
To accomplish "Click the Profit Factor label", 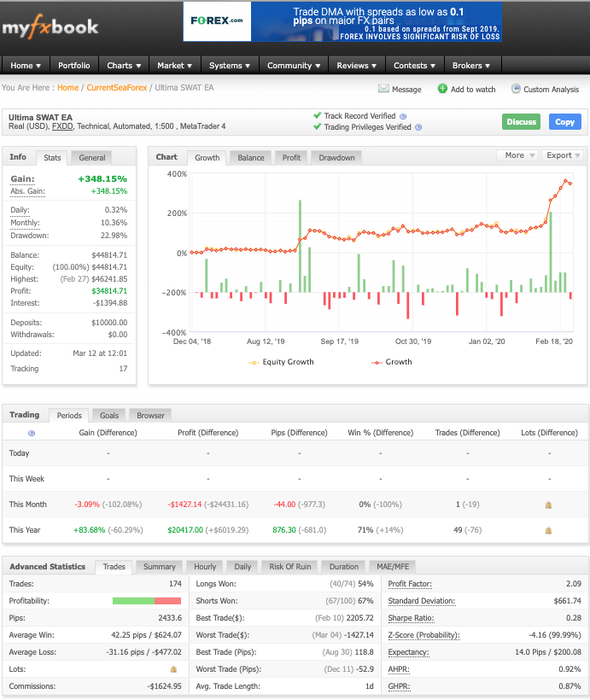I will 410,584.
